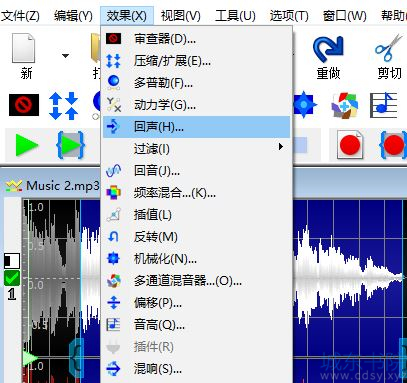Click the red record button
Image resolution: width=407 pixels, height=383 pixels.
[350, 145]
